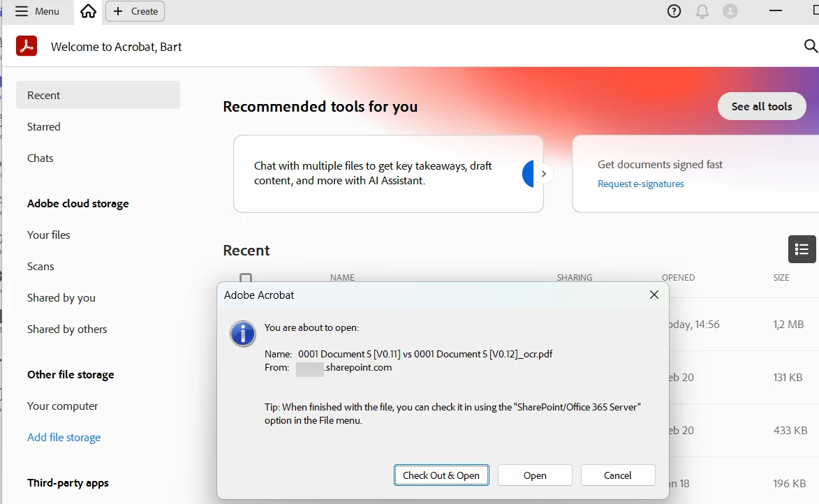
Task: Open the search magnifier icon
Action: (810, 46)
